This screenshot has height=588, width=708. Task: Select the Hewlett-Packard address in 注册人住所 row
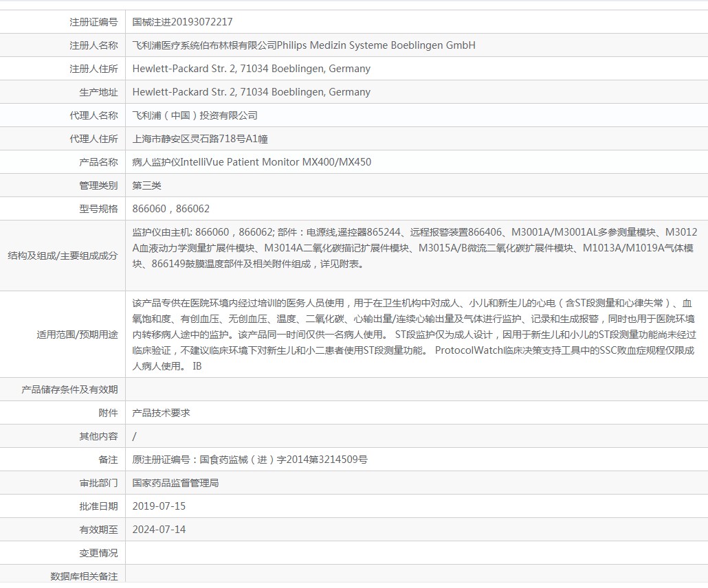pyautogui.click(x=251, y=69)
